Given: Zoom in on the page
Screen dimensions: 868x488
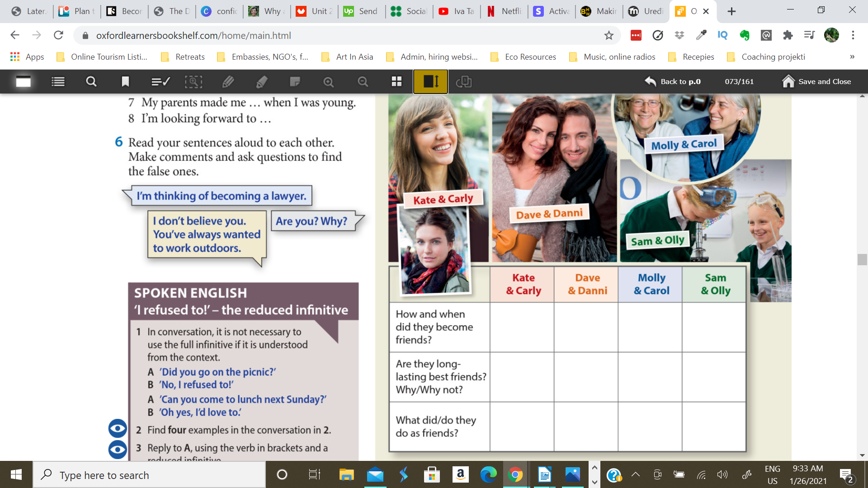Looking at the screenshot, I should [329, 82].
